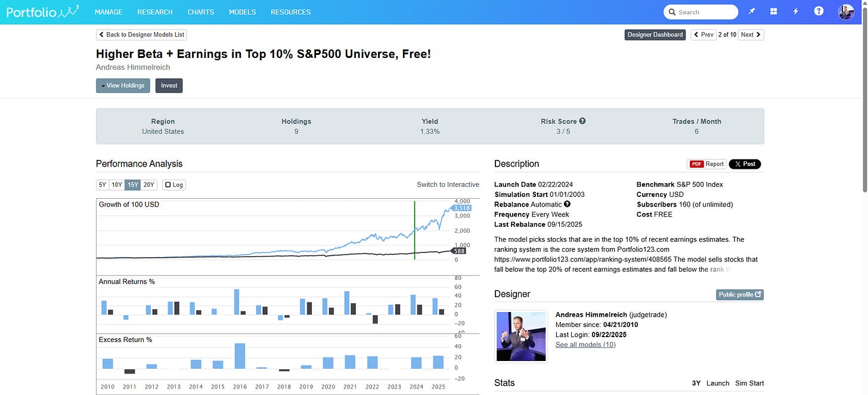Image resolution: width=868 pixels, height=395 pixels.
Task: Open RESOURCES menu
Action: tap(290, 12)
